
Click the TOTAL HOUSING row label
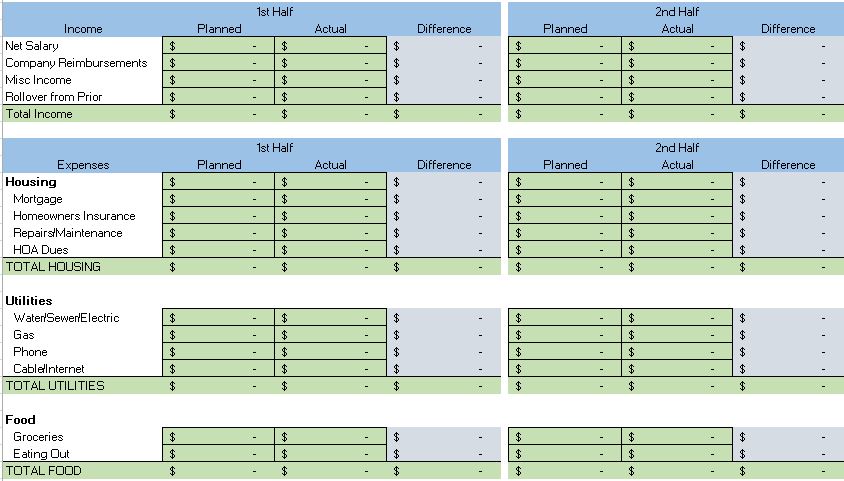[x=53, y=267]
